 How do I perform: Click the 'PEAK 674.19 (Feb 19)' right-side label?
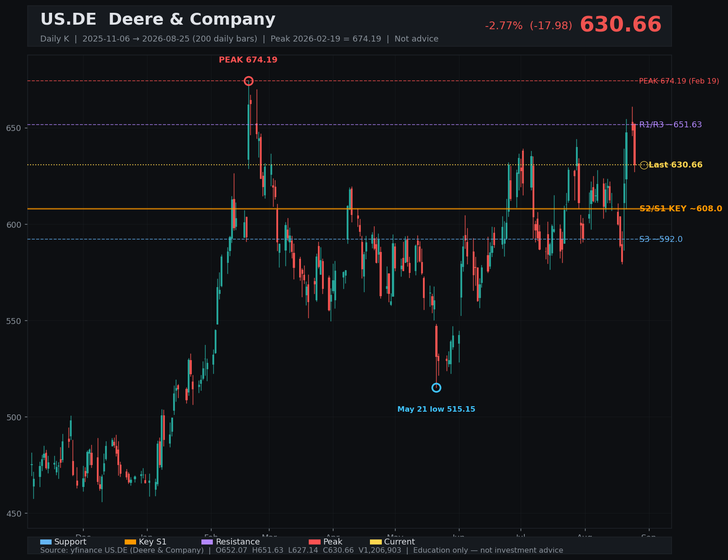pyautogui.click(x=679, y=81)
